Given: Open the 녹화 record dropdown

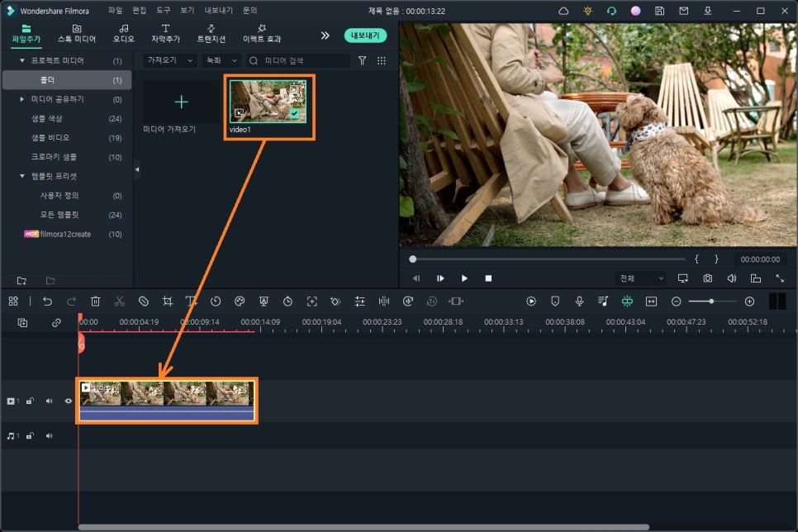Looking at the screenshot, I should click(x=221, y=60).
